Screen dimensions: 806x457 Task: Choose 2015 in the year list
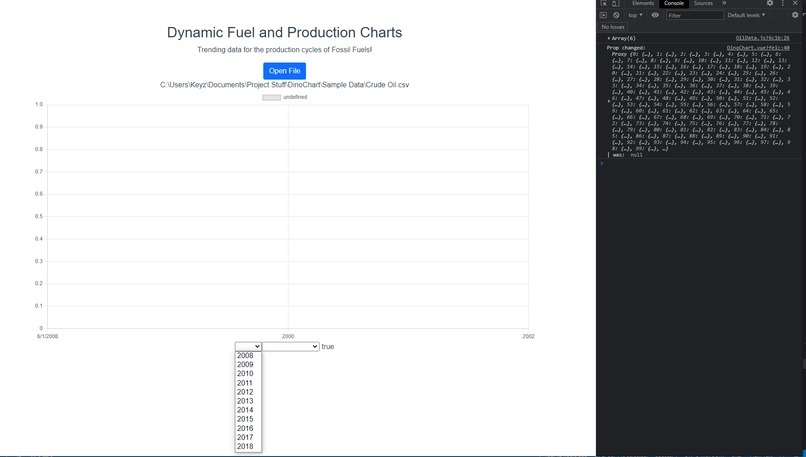(x=248, y=419)
